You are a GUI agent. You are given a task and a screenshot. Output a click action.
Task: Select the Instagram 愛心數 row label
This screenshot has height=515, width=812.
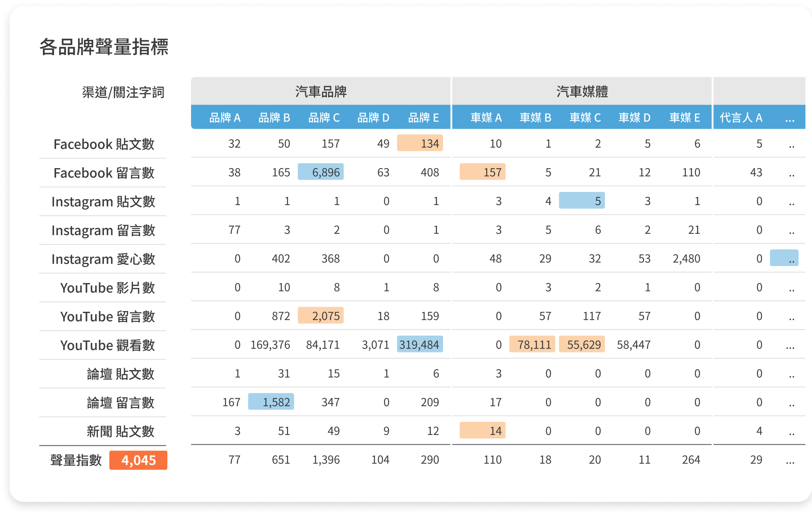coord(103,259)
